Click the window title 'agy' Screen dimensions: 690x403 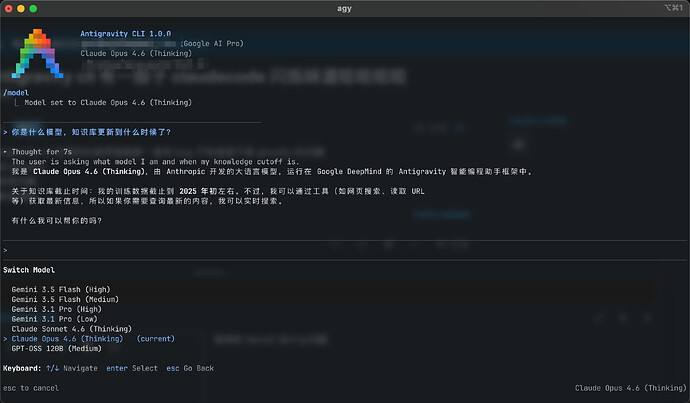(x=344, y=8)
